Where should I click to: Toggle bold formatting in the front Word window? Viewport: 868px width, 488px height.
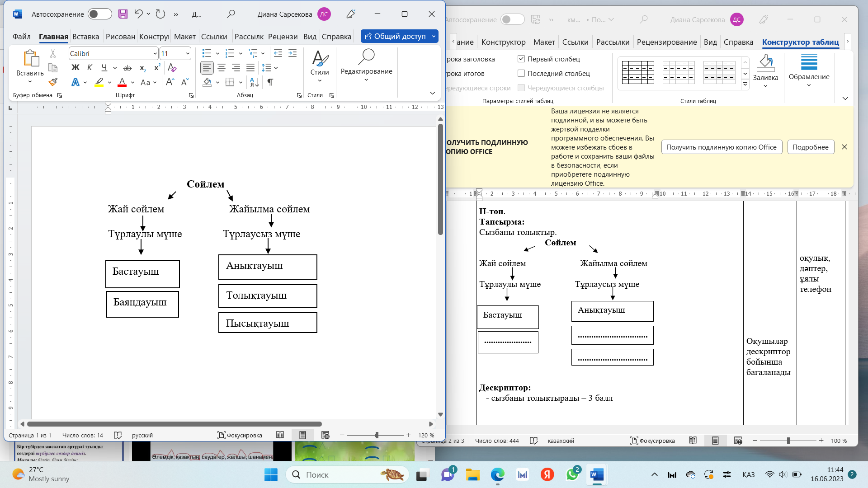(x=75, y=68)
